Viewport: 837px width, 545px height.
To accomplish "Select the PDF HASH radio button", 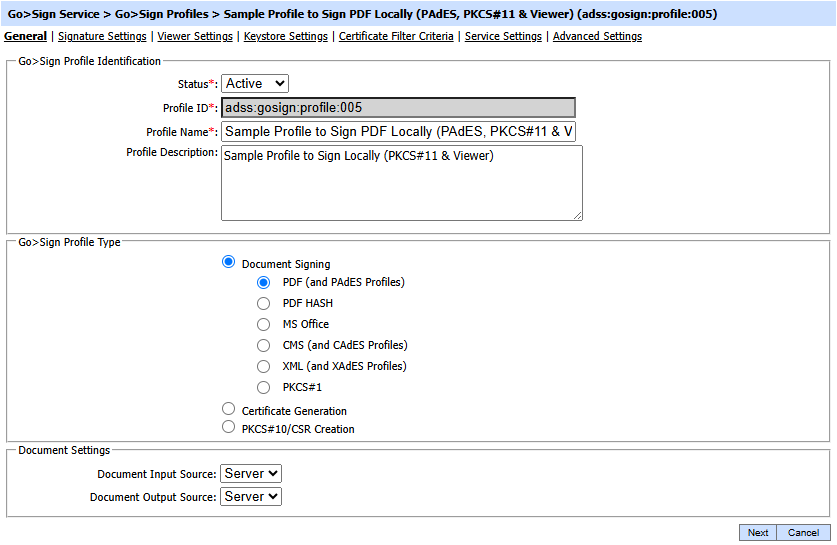I will pos(264,303).
